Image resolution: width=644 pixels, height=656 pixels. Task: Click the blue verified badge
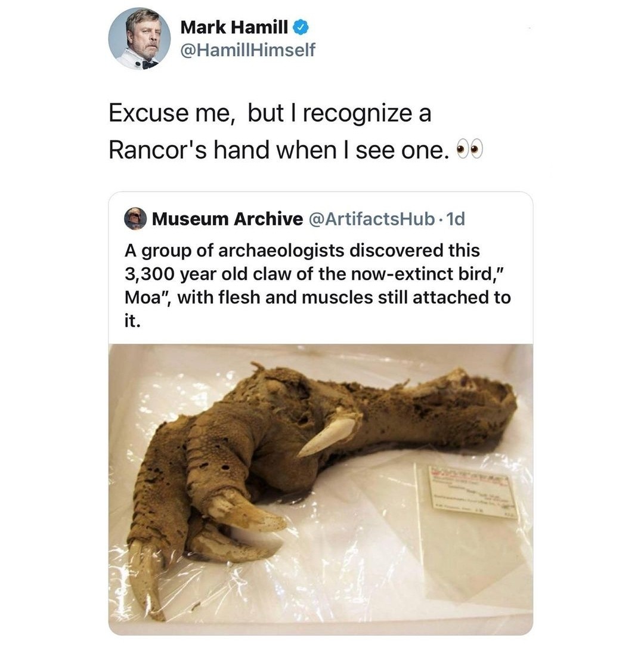[x=301, y=27]
